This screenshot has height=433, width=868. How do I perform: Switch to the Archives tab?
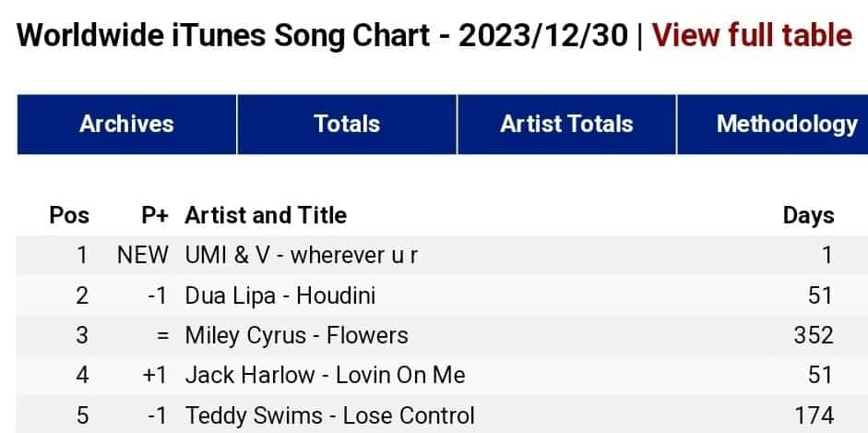(x=126, y=124)
